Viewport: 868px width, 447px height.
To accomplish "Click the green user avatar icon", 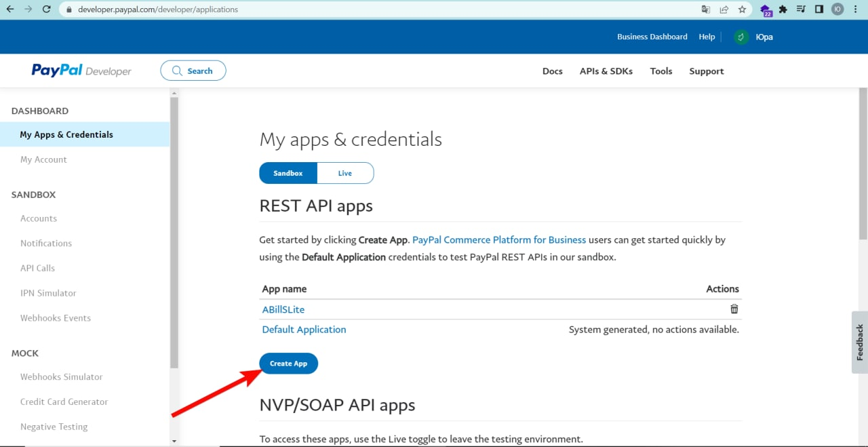I will pos(742,37).
